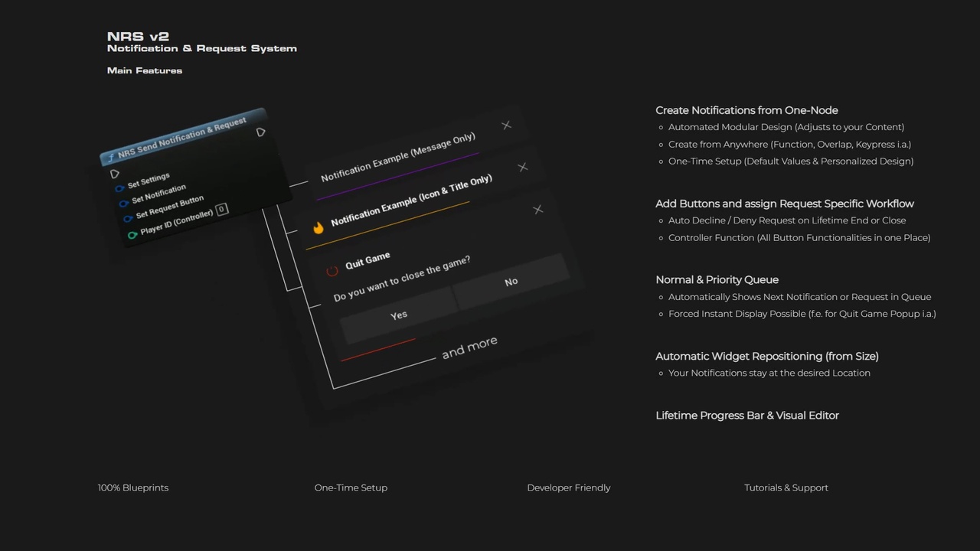Click the 'Quit Game' title text
This screenshot has height=551, width=980.
click(x=367, y=260)
